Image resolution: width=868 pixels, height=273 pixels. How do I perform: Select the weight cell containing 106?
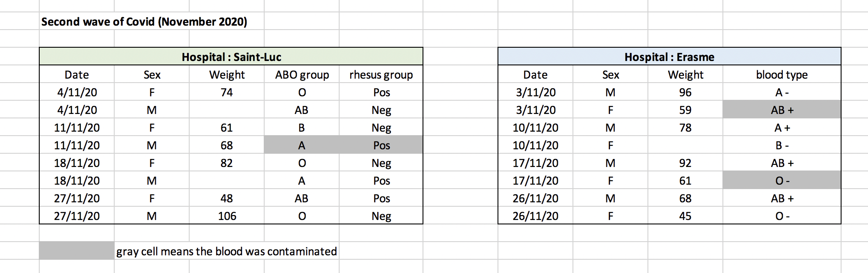227,216
